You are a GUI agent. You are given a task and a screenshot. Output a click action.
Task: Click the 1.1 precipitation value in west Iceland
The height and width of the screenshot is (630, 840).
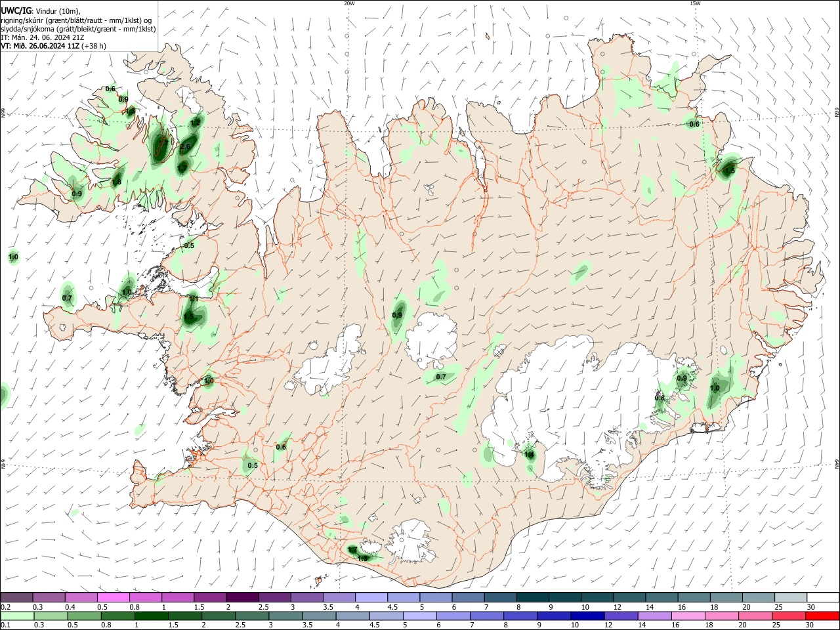tap(194, 298)
